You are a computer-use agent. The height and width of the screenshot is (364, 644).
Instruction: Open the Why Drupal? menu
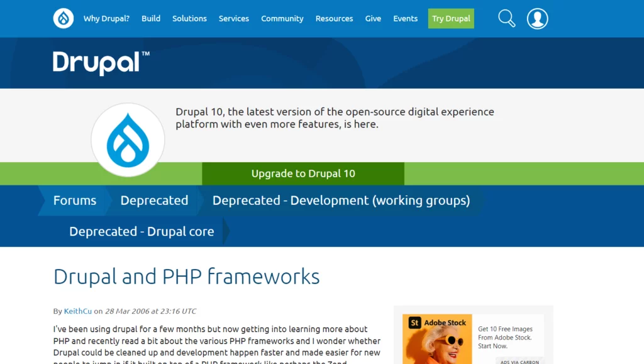coord(106,18)
